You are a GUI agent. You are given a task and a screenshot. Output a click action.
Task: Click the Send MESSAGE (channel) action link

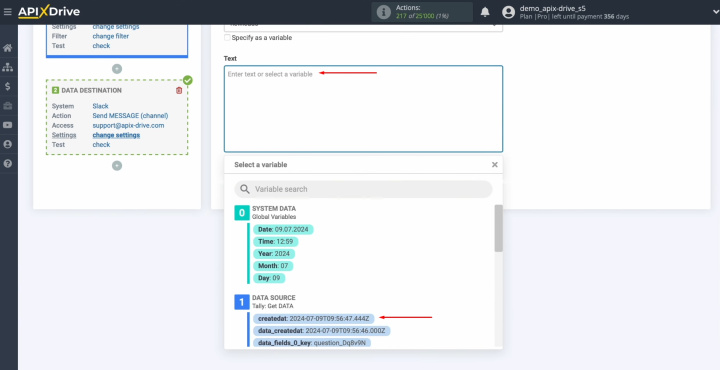(x=130, y=116)
